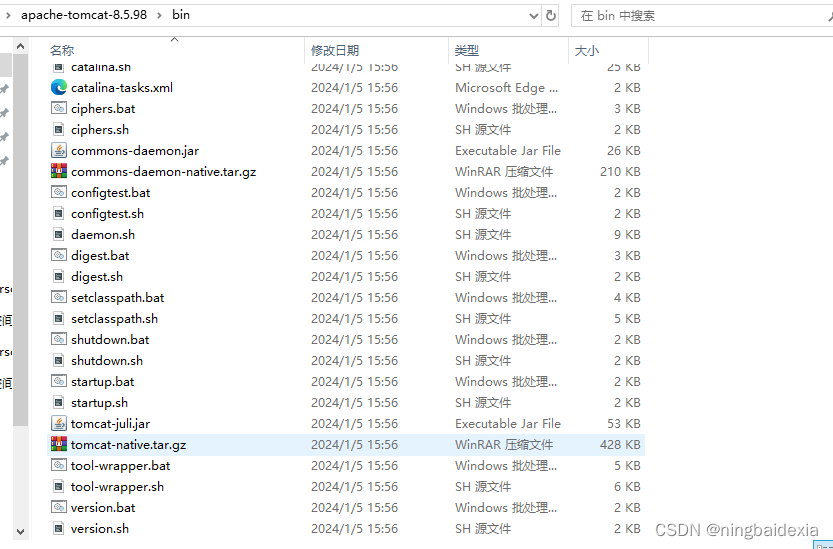Click the commons-daemon.jar Java icon
This screenshot has height=549, width=833.
point(58,150)
